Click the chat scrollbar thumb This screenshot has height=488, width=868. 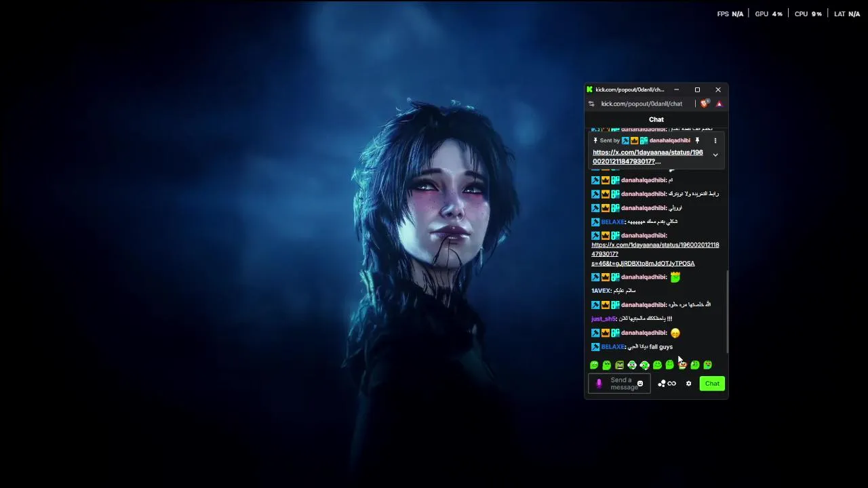728,312
